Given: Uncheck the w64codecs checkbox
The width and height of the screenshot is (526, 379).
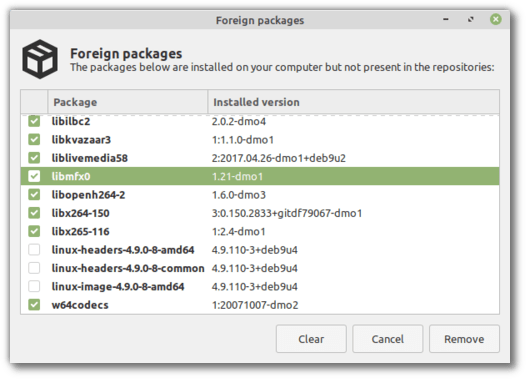Looking at the screenshot, I should click(x=34, y=305).
